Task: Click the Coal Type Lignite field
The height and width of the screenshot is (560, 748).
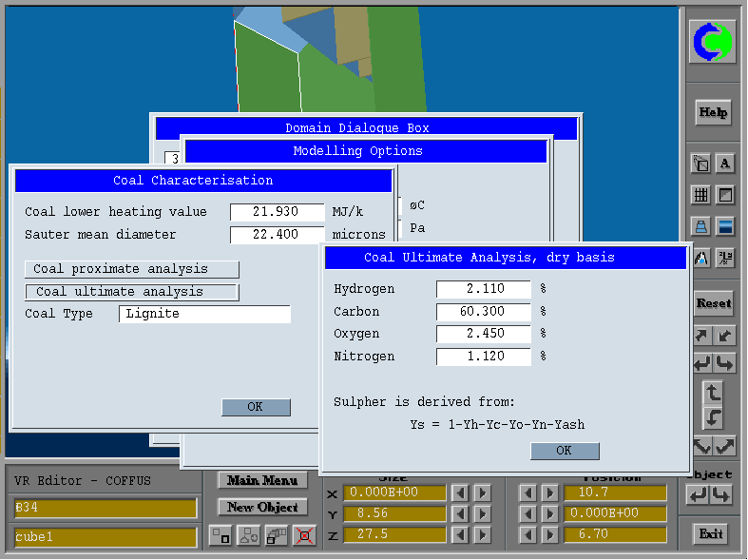Action: click(x=204, y=314)
